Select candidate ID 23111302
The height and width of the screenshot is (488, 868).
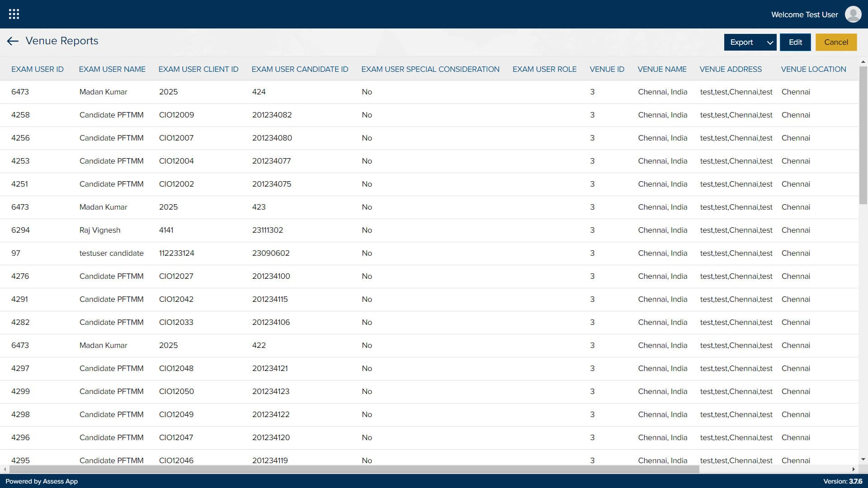click(x=267, y=230)
